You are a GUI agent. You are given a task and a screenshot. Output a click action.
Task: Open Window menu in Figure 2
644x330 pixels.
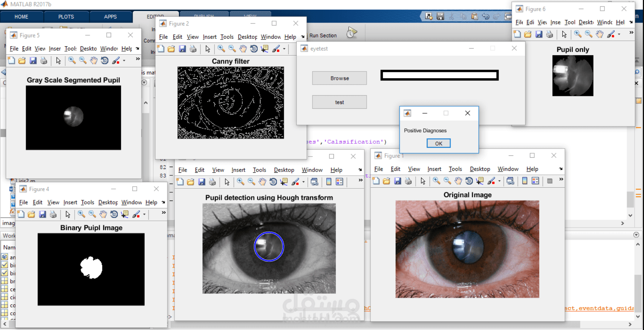pyautogui.click(x=271, y=37)
